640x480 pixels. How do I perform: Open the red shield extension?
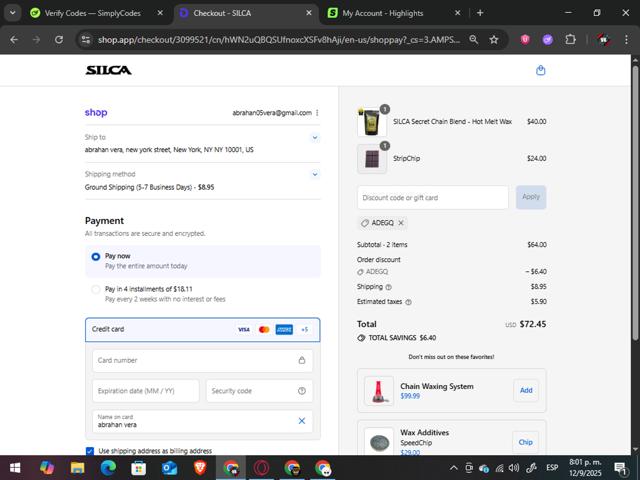(525, 40)
